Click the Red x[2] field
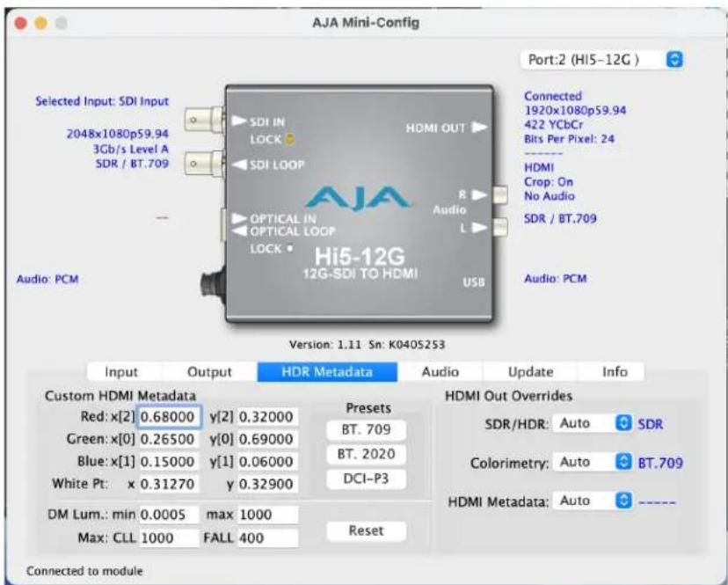 click(x=169, y=417)
